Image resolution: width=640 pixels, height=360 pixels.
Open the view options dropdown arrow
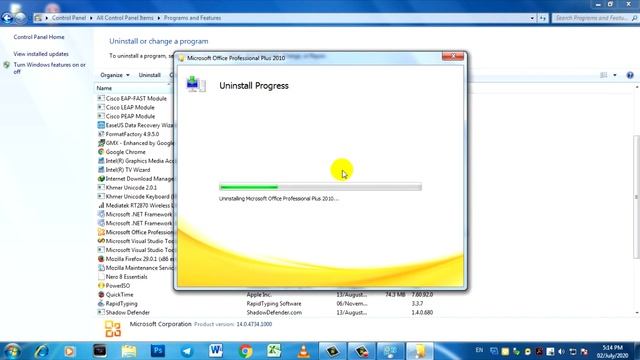615,75
